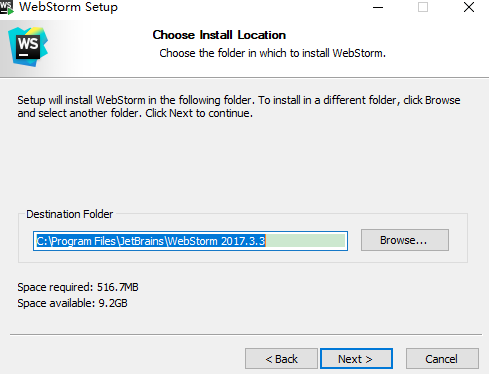Close the WebStorm Setup dialog
This screenshot has height=374, width=489.
coord(469,7)
